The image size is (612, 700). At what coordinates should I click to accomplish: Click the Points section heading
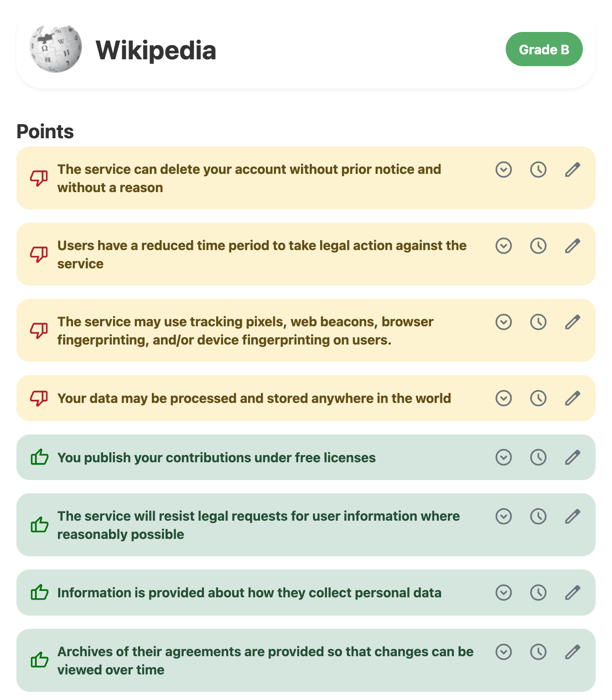click(46, 132)
